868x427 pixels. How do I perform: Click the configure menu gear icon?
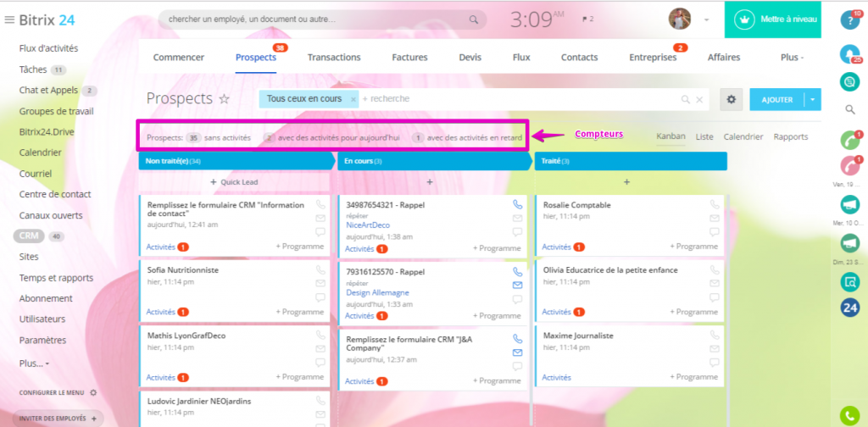[x=93, y=393]
